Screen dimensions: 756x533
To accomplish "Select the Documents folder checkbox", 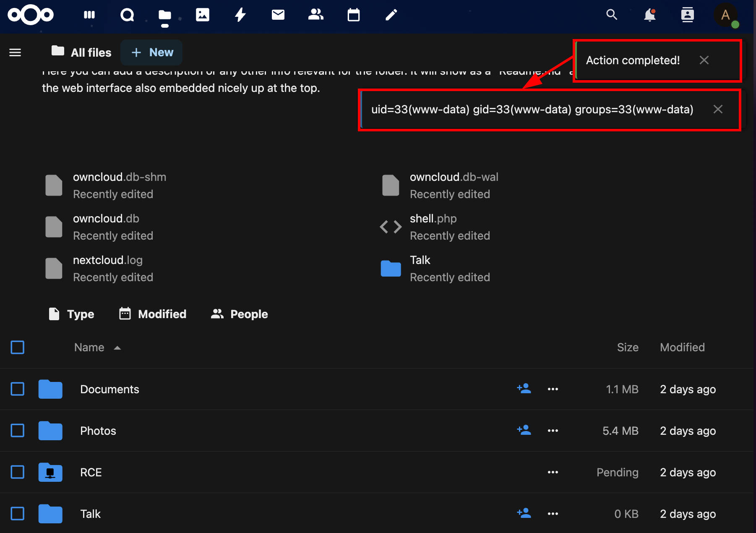I will click(x=17, y=389).
